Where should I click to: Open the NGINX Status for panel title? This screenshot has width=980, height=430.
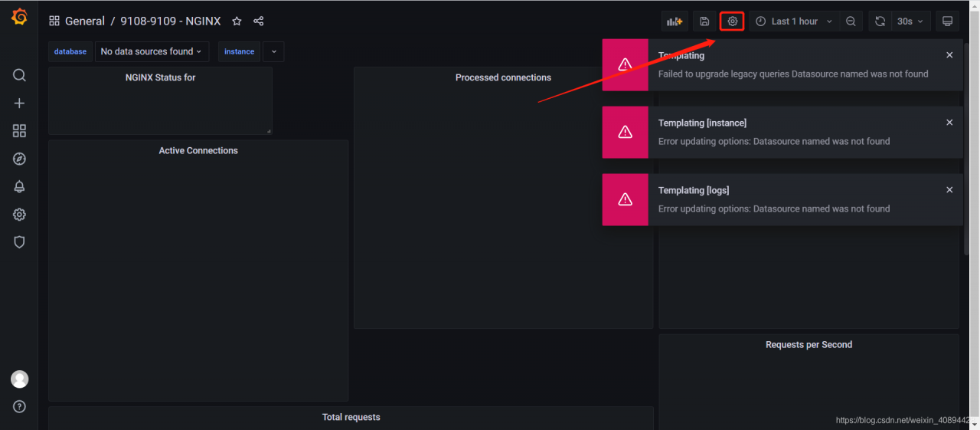160,77
